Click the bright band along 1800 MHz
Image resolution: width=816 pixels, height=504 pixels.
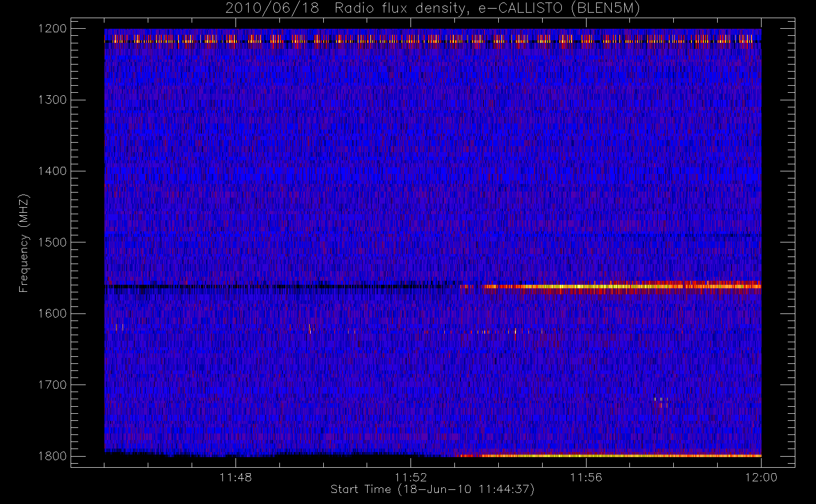(x=609, y=456)
